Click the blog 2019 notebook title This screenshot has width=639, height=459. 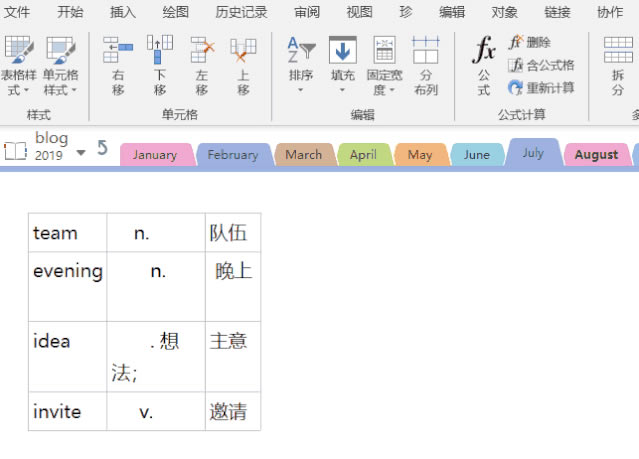click(51, 146)
